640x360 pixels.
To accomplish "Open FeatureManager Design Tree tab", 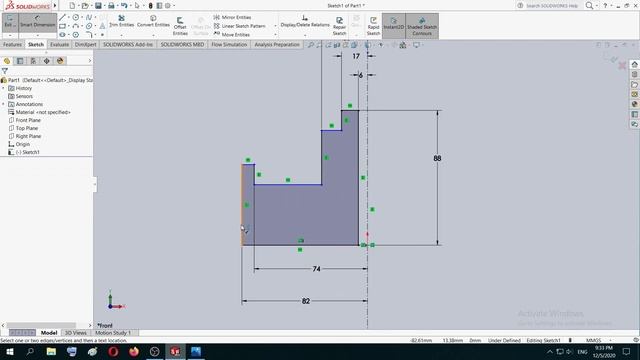I will 7,61.
